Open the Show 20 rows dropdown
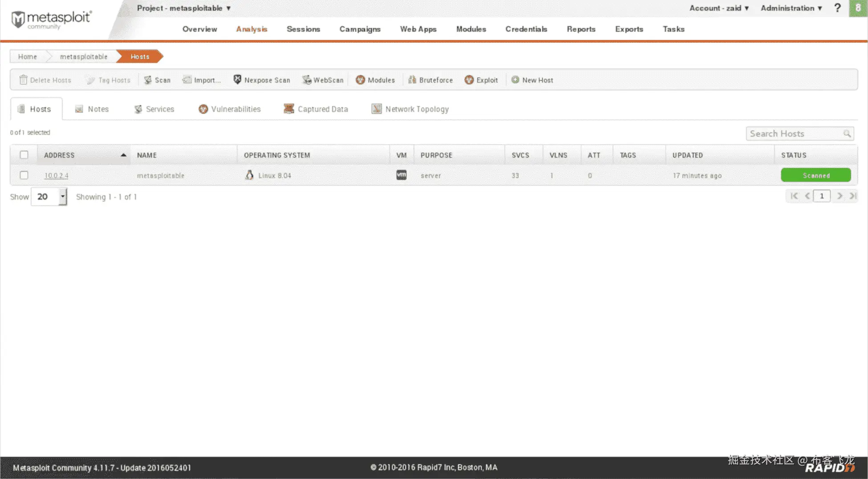This screenshot has width=868, height=479. pyautogui.click(x=49, y=197)
